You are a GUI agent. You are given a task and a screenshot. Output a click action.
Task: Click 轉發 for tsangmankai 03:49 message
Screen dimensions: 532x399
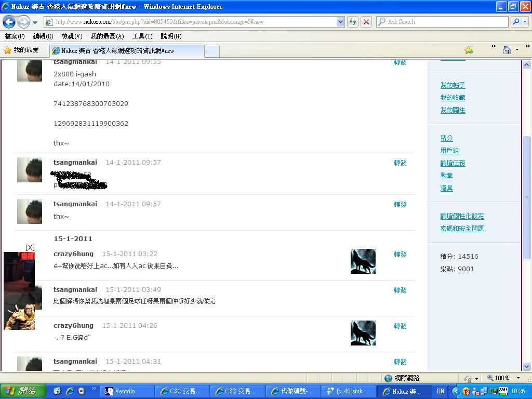400,290
